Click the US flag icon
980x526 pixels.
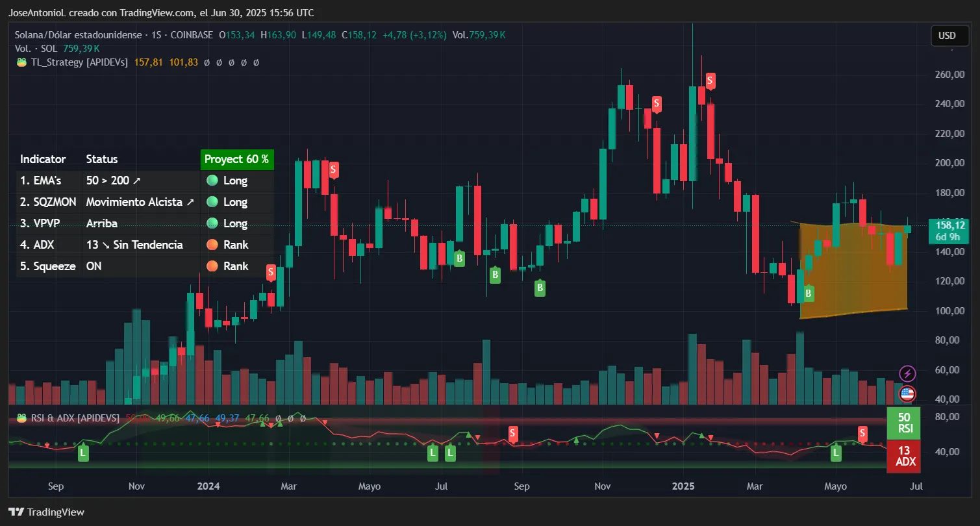tap(907, 394)
